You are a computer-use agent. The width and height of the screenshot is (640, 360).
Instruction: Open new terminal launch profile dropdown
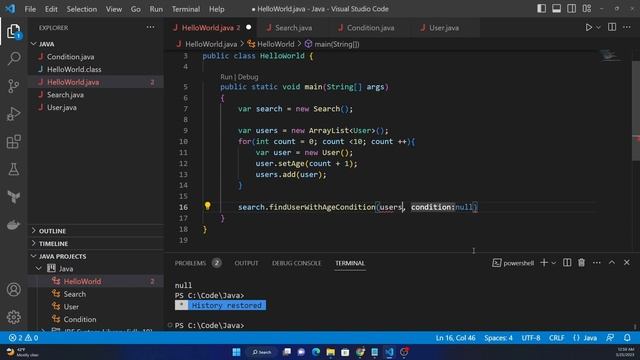pos(553,263)
